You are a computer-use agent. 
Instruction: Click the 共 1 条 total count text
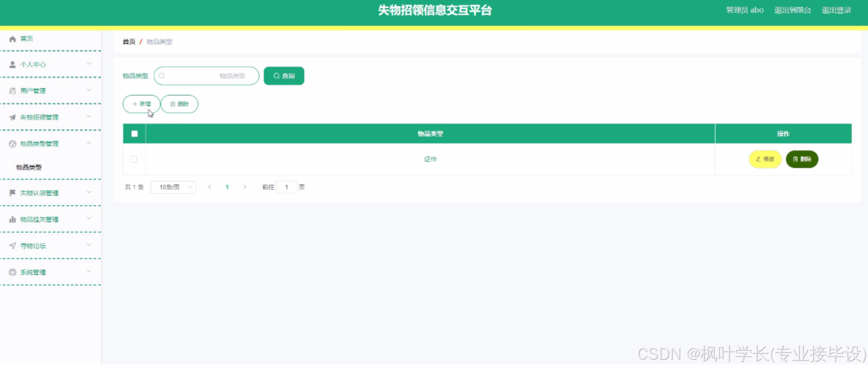click(134, 187)
